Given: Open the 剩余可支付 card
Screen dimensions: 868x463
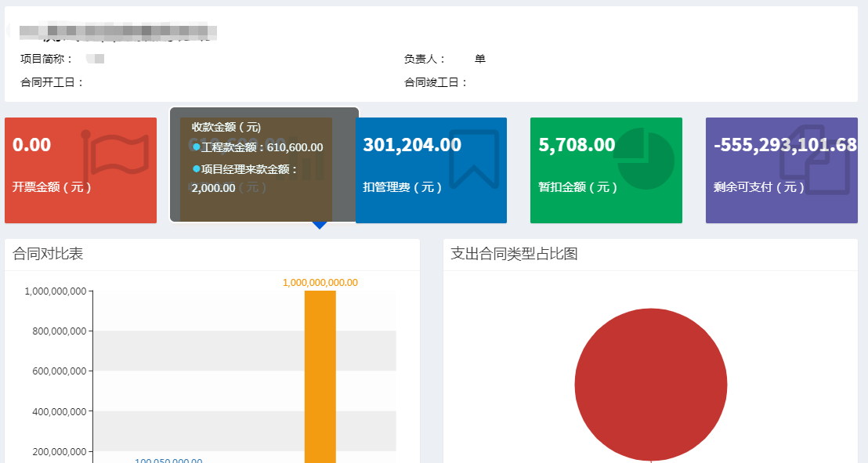Looking at the screenshot, I should pyautogui.click(x=782, y=170).
